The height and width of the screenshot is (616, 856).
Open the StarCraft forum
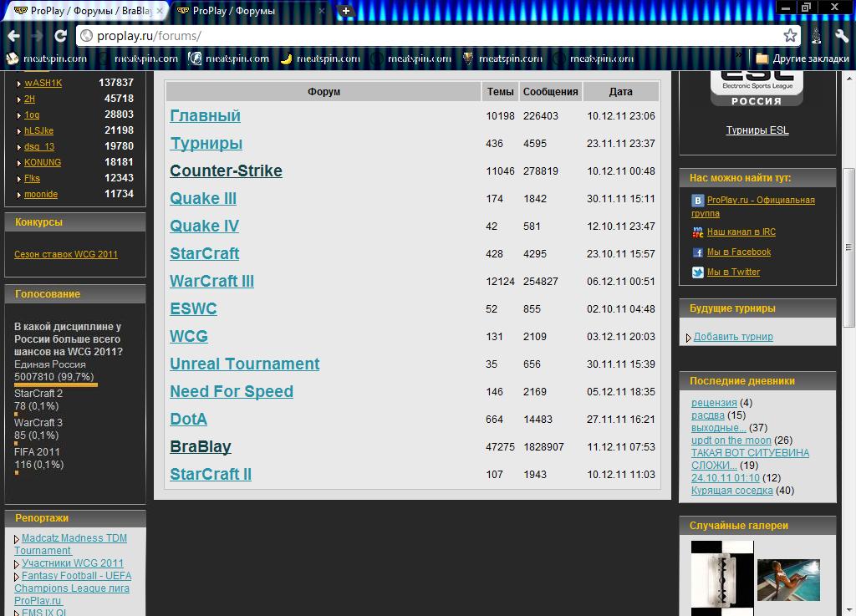point(204,254)
